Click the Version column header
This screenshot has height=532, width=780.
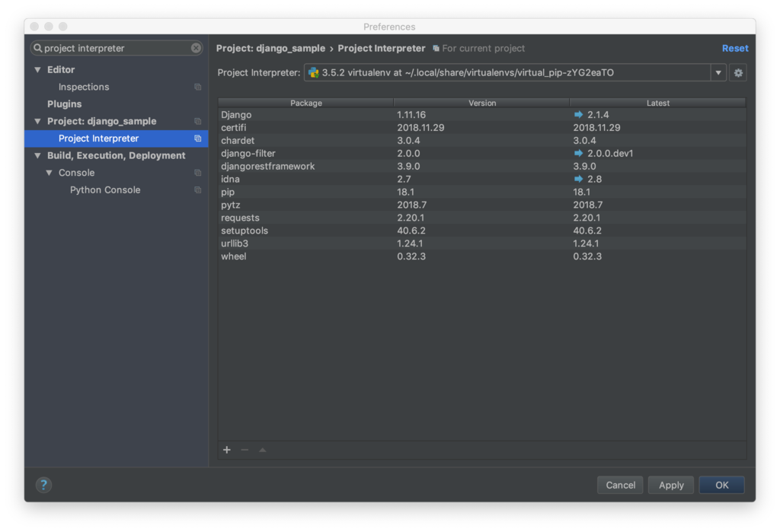pos(480,102)
